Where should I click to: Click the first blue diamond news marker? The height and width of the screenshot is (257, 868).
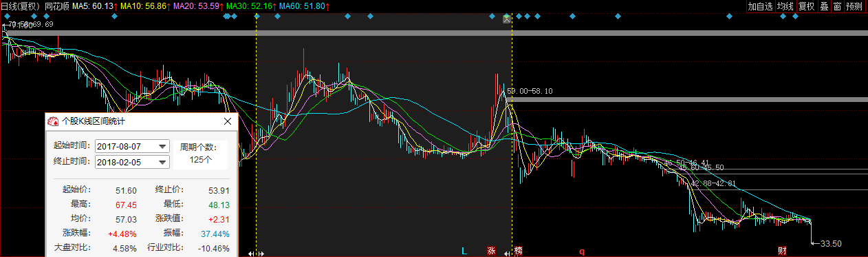pos(6,16)
